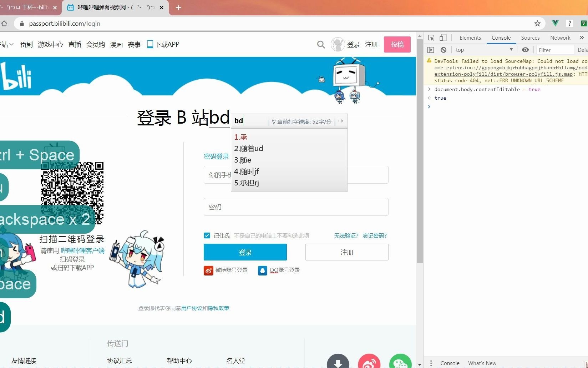Open the Default levels dropdown in console
Image resolution: width=588 pixels, height=368 pixels.
(x=582, y=50)
